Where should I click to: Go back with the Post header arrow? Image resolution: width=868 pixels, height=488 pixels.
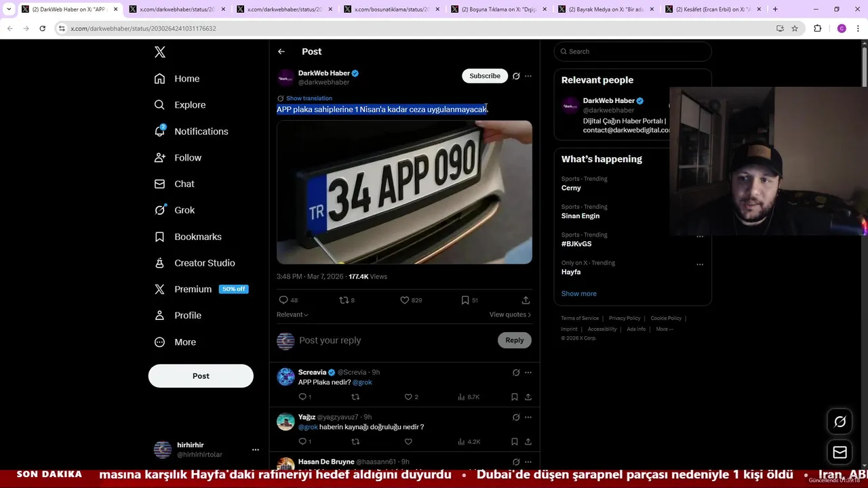coord(281,52)
